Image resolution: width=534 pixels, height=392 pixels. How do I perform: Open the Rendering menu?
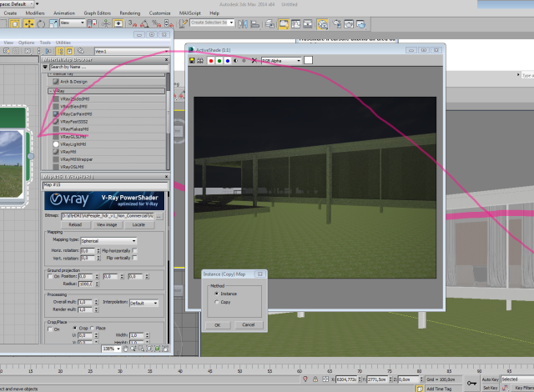tap(130, 13)
